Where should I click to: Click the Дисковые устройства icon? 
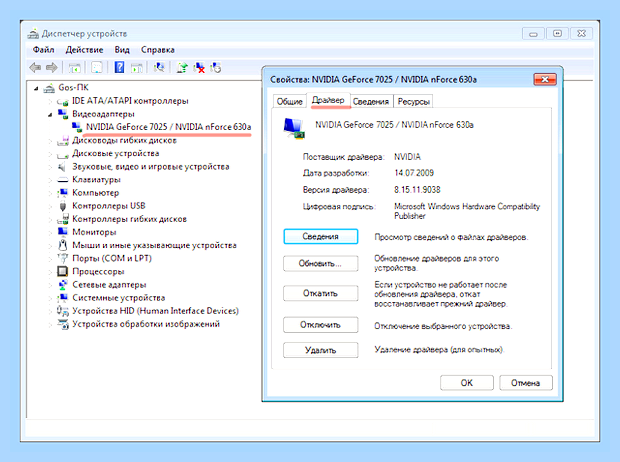pos(63,153)
